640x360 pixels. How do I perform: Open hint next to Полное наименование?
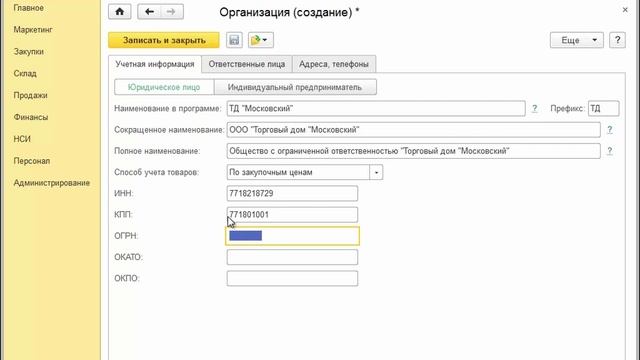609,151
